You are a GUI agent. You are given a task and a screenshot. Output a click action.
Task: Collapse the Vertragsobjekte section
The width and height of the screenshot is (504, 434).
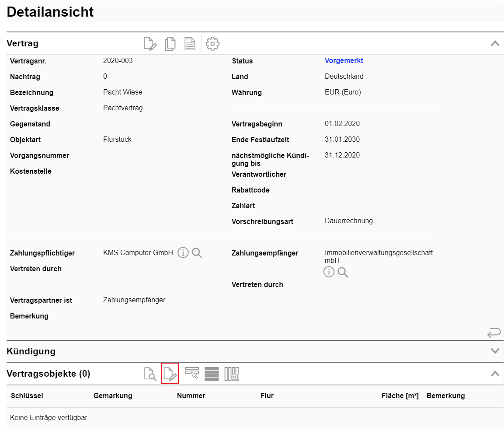(x=495, y=374)
